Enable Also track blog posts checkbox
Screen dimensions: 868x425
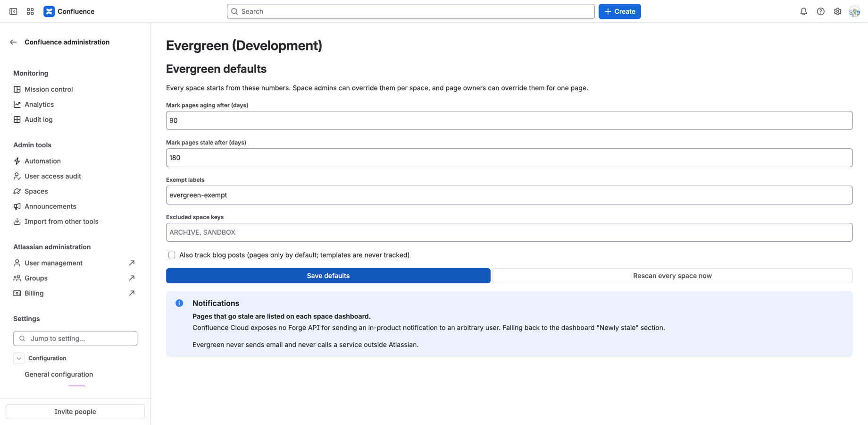click(x=172, y=255)
